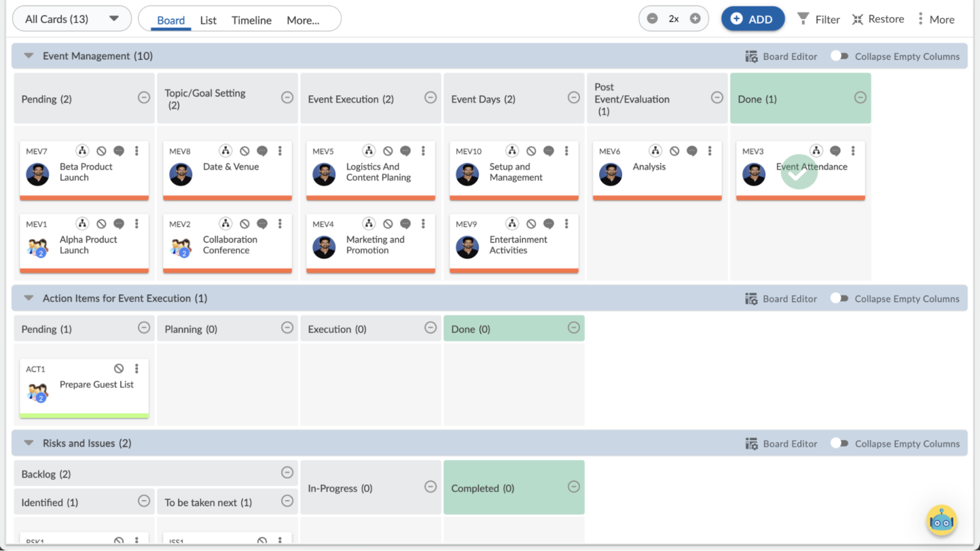980x551 pixels.
Task: Open the chatbot assistant icon
Action: (x=942, y=520)
